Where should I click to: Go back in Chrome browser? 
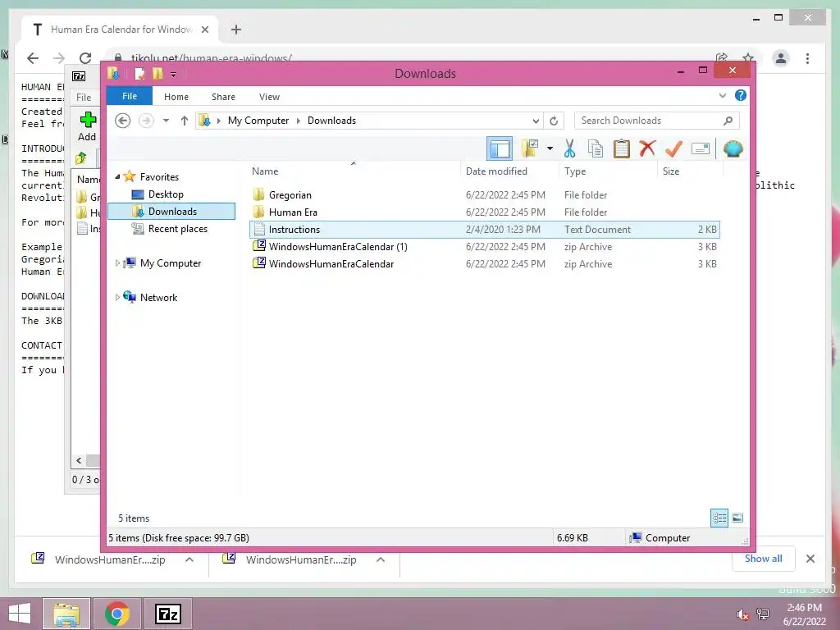pos(33,58)
